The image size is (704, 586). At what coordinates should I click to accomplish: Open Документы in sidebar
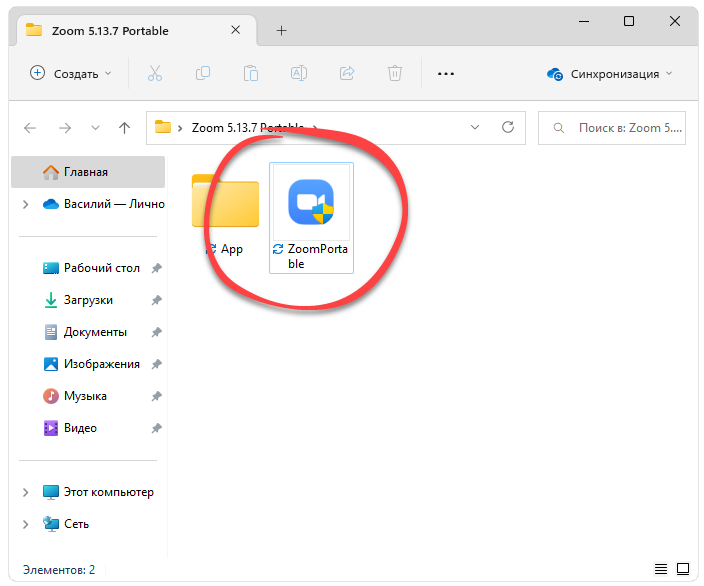[x=86, y=332]
